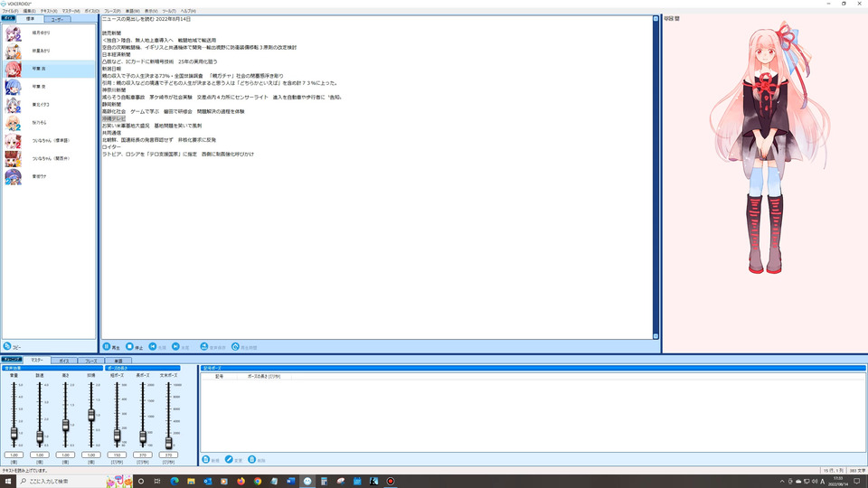
Task: Open Microsoft Edge from taskbar
Action: coord(175,482)
